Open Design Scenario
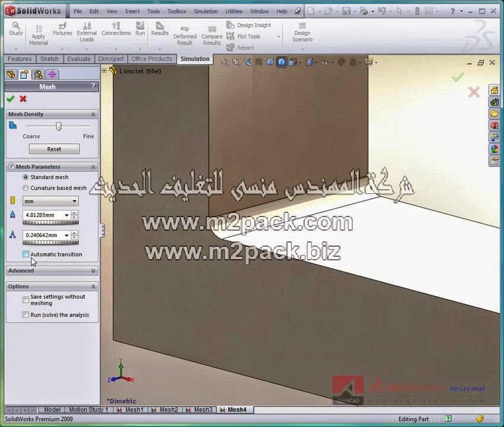 coord(302,32)
